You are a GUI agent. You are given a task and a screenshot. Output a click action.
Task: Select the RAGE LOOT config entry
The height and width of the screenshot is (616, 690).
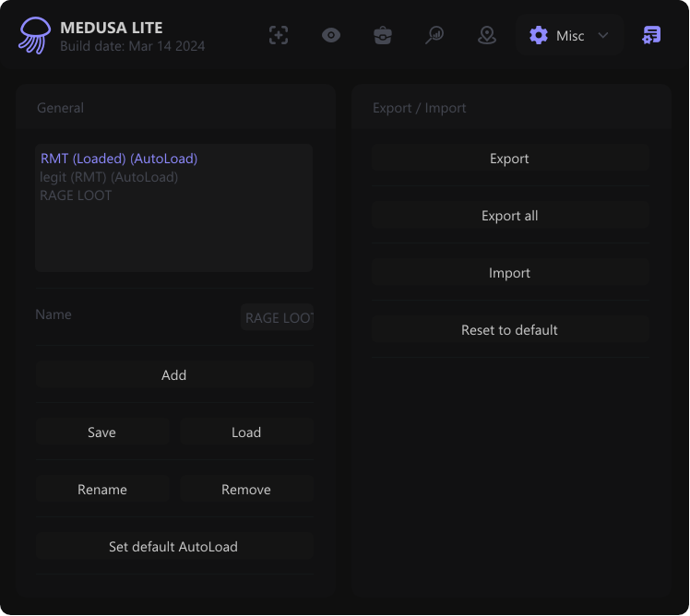[x=76, y=195]
